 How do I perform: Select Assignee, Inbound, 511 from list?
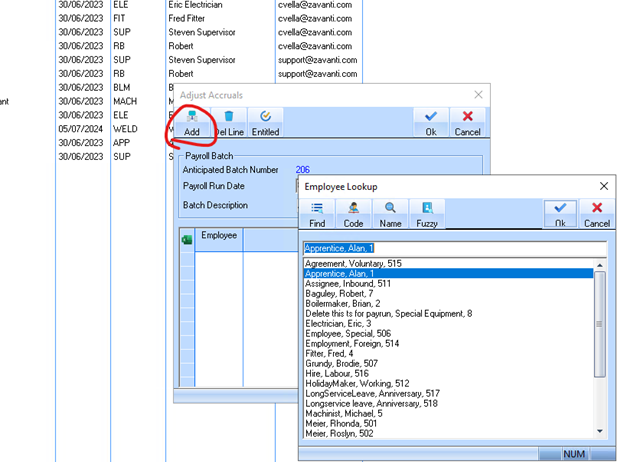[x=348, y=283]
